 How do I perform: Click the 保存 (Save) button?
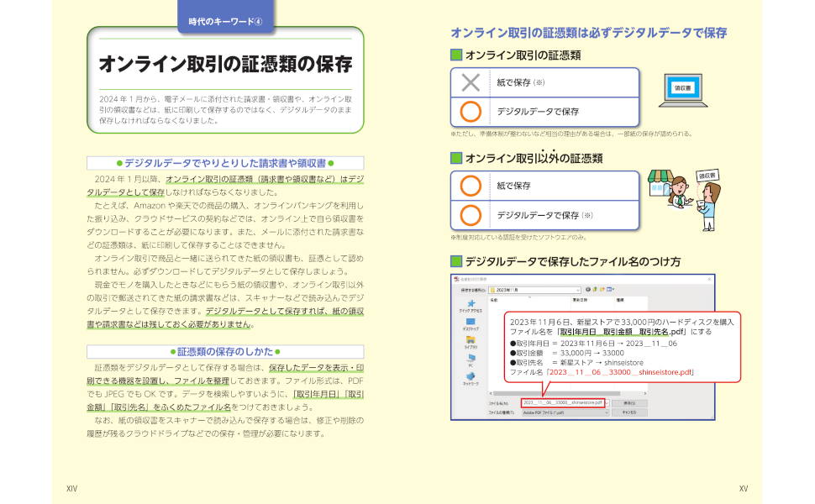point(629,403)
